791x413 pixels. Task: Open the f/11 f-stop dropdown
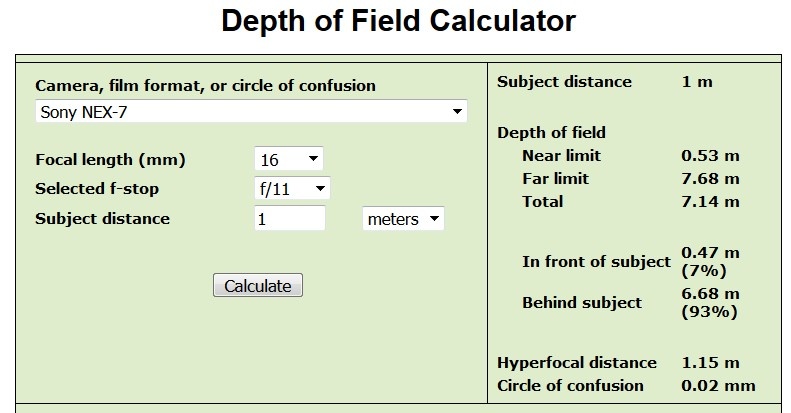292,188
